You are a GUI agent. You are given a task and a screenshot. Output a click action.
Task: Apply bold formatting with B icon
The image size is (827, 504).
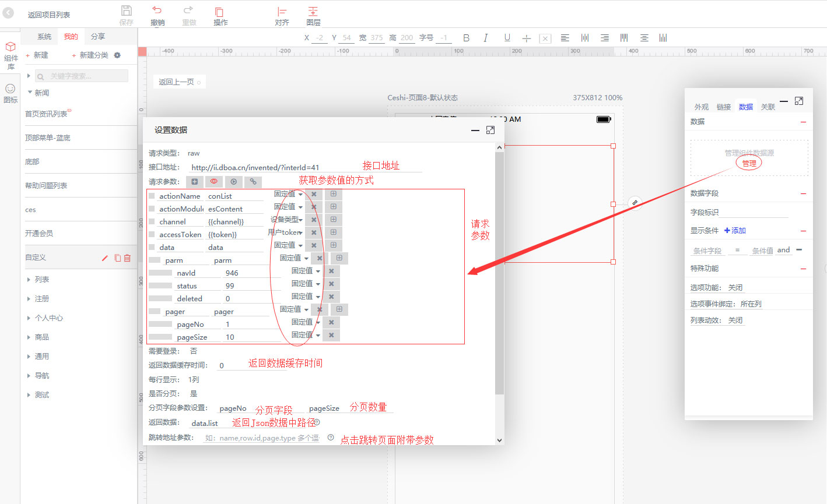(x=466, y=38)
